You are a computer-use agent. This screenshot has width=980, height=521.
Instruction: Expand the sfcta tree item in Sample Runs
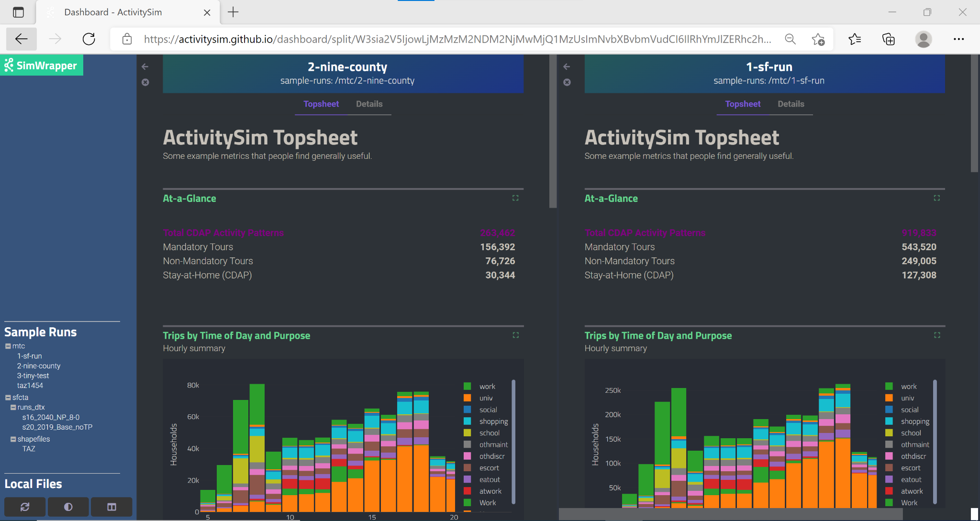(8, 397)
